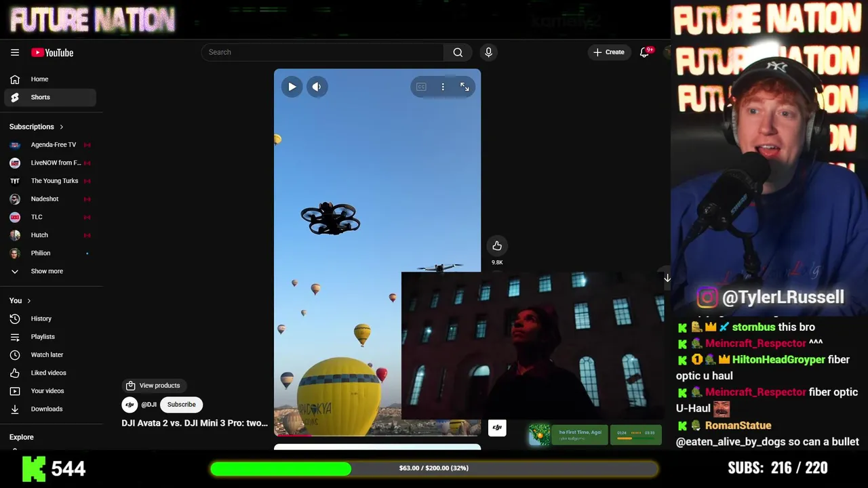The width and height of the screenshot is (868, 488).
Task: Start voice search with the microphone icon
Action: pyautogui.click(x=488, y=52)
